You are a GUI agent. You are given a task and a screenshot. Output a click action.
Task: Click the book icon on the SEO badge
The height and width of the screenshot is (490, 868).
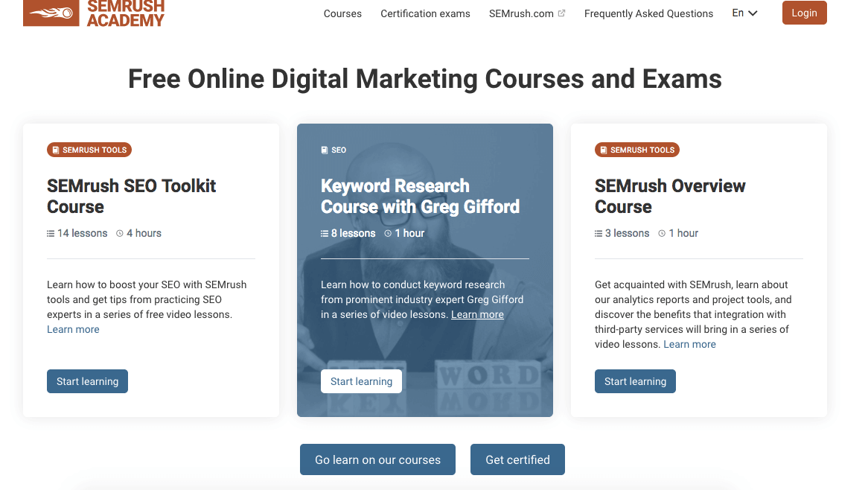point(324,150)
